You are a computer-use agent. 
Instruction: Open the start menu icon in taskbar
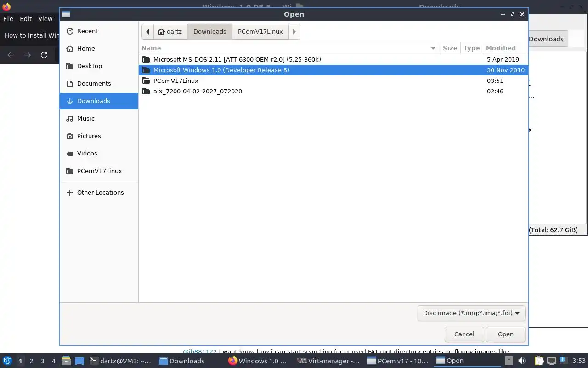coord(7,361)
